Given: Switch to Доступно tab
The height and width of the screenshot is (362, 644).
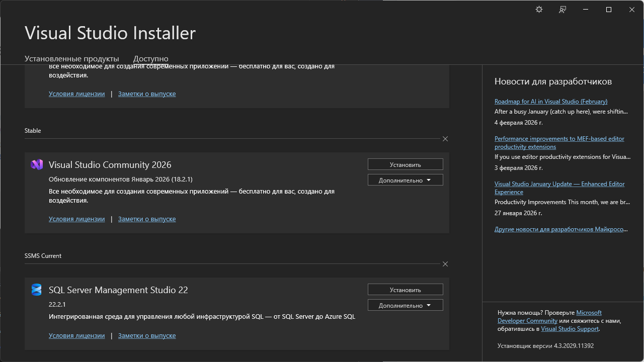Looking at the screenshot, I should (x=150, y=59).
